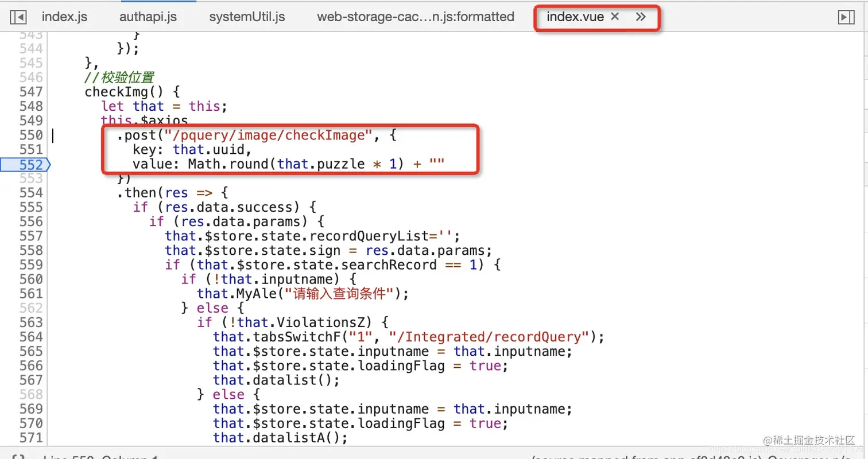Click the "that.datalistA();" line
Image resolution: width=868 pixels, height=459 pixels.
pos(281,438)
